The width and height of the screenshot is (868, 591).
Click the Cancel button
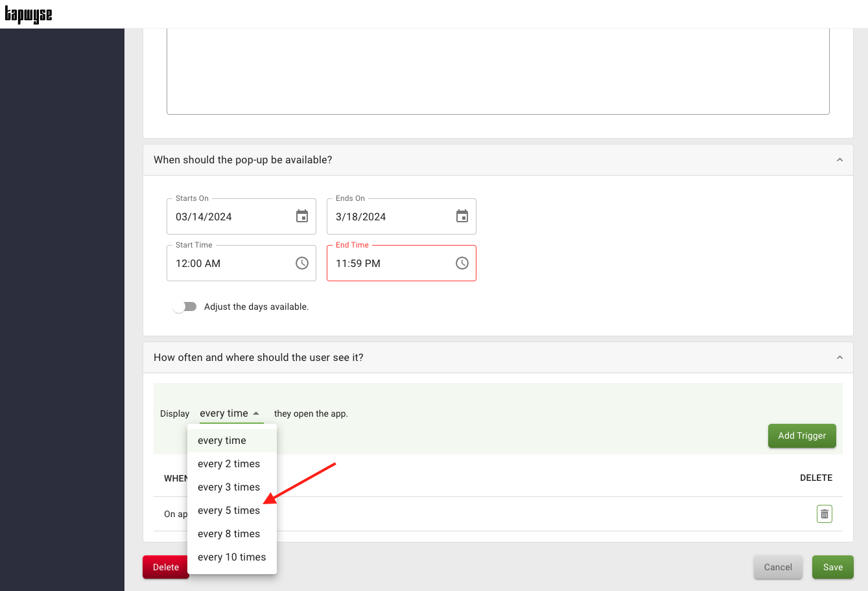pyautogui.click(x=778, y=567)
